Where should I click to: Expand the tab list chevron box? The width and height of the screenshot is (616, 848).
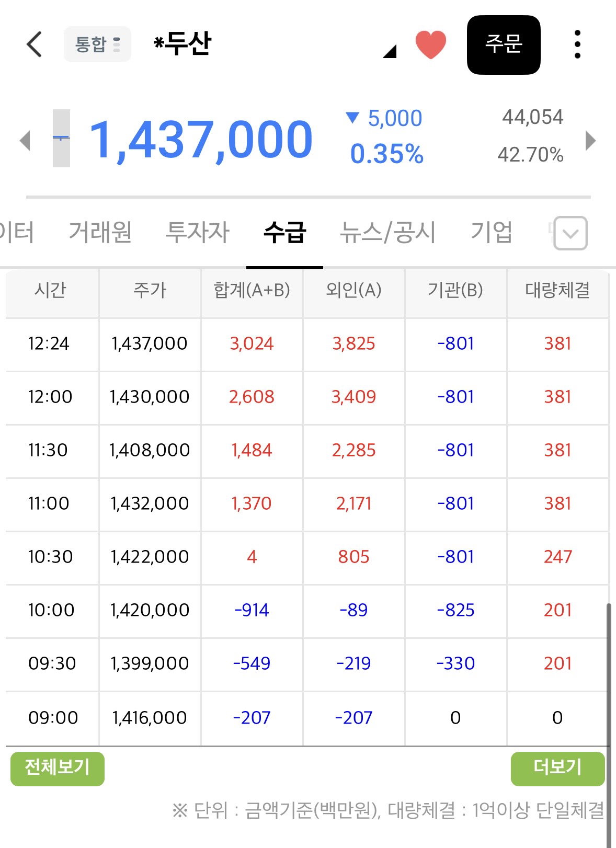571,233
